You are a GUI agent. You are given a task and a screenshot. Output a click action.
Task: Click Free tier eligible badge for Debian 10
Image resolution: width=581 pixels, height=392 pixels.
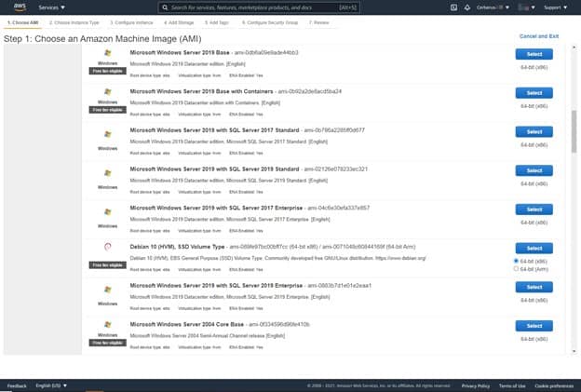pos(107,265)
